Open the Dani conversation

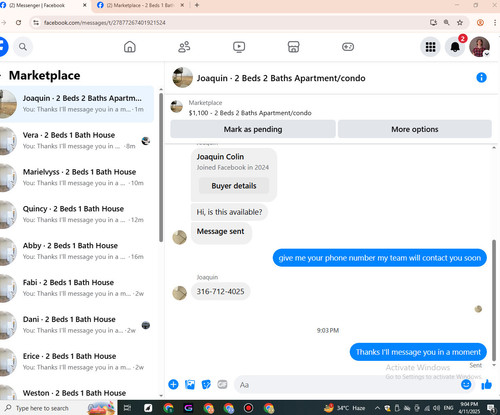click(77, 325)
